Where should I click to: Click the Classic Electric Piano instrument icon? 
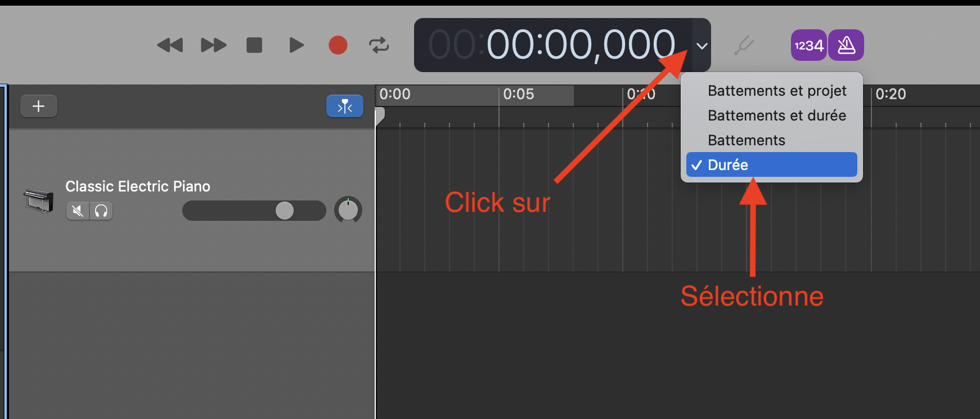(38, 201)
